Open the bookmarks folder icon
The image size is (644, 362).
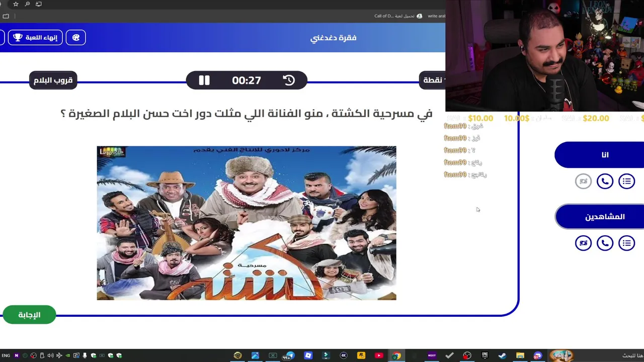click(x=6, y=16)
